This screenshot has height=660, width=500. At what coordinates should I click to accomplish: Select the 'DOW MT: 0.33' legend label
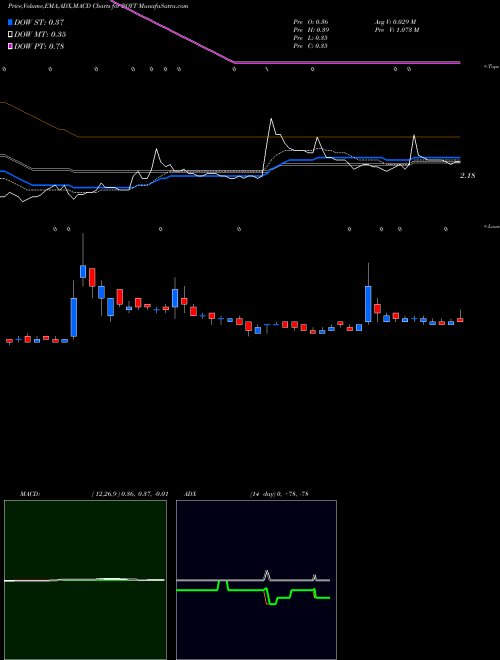[40, 35]
